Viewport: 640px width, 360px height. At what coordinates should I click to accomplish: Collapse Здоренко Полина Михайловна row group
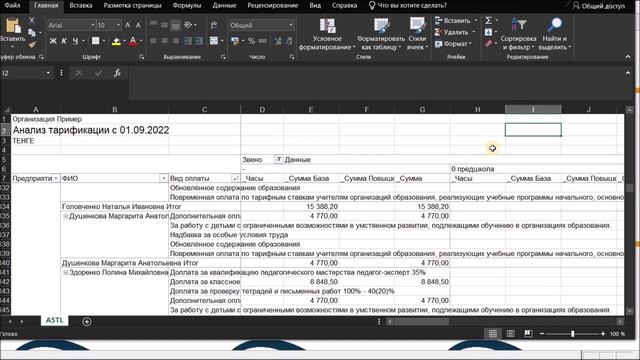(x=65, y=272)
